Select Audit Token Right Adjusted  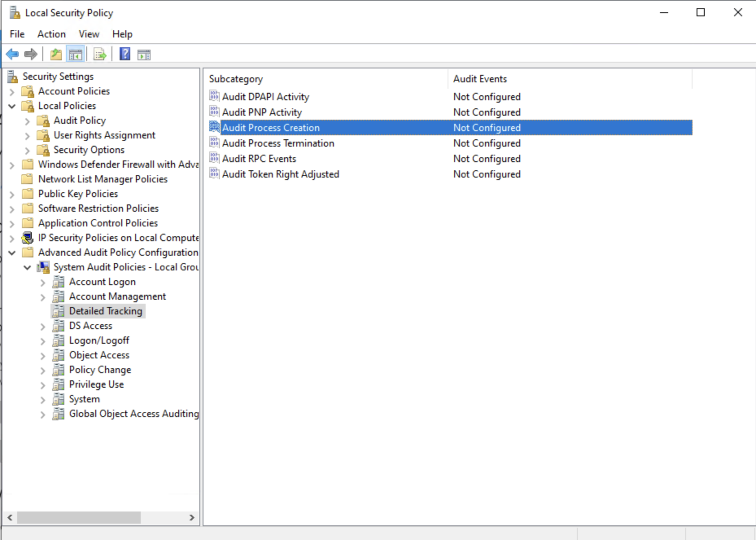click(x=280, y=174)
